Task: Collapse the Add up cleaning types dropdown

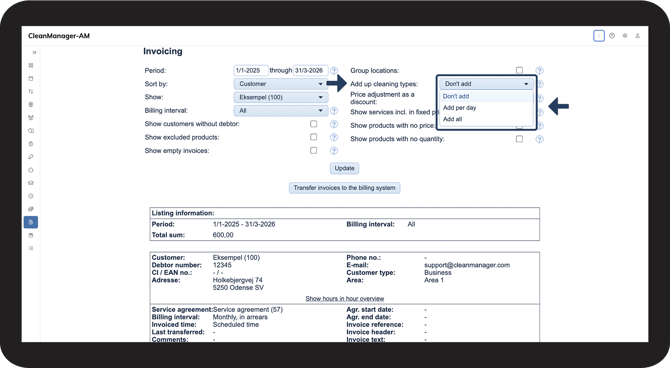Action: point(486,84)
